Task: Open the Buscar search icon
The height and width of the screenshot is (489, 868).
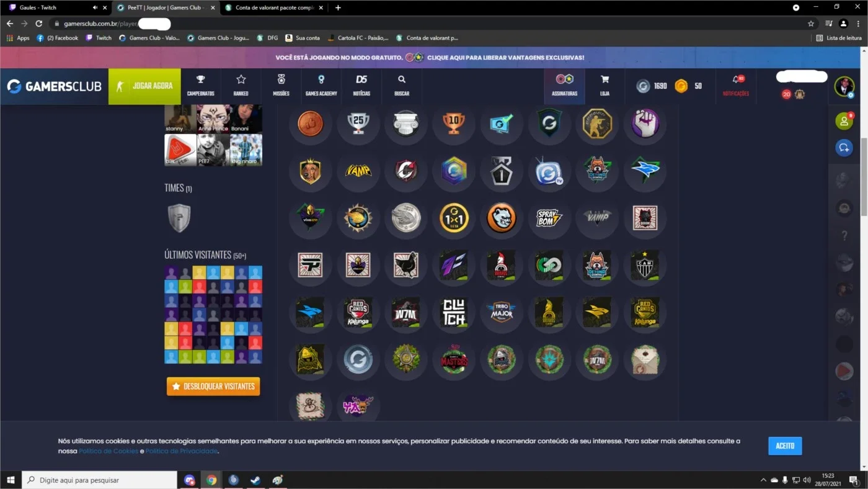Action: coord(402,86)
